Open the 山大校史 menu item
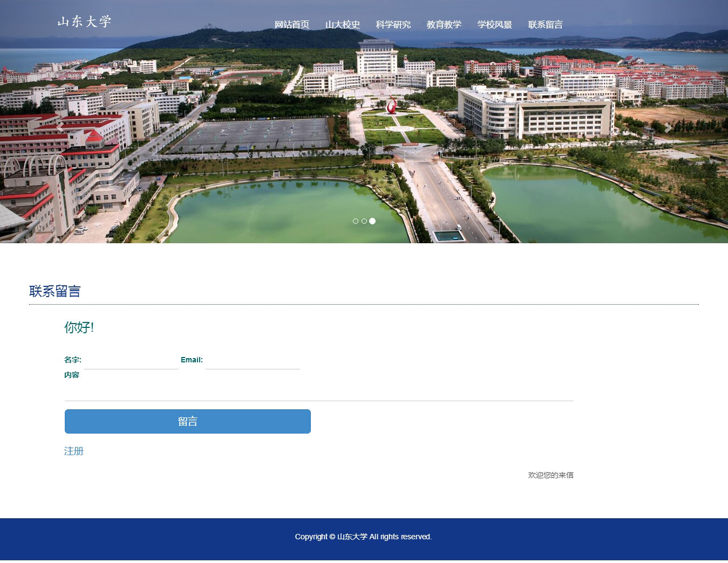This screenshot has height=563, width=728. coord(343,24)
